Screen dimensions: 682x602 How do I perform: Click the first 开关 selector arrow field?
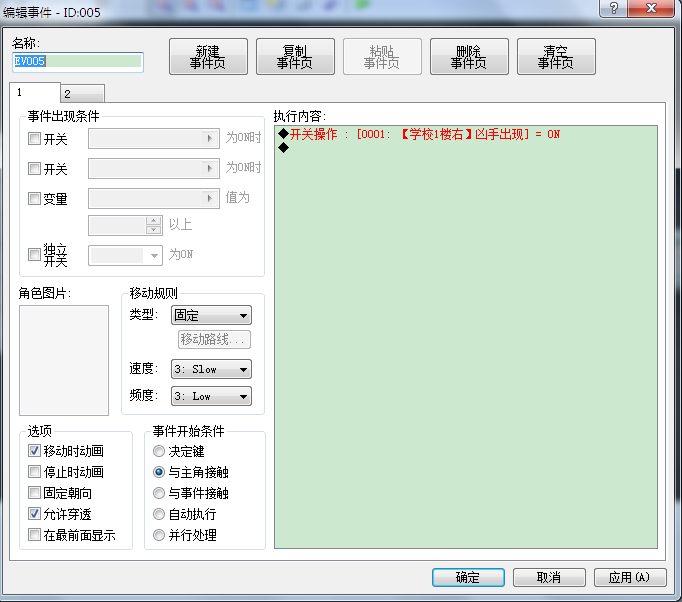(x=154, y=138)
